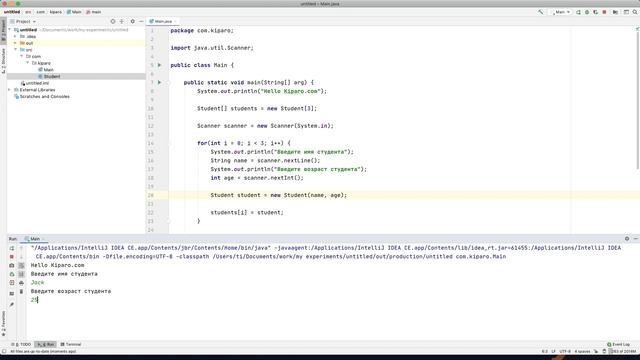Toggle Scroll to End in Run console
The height and width of the screenshot is (360, 640).
[x=22, y=274]
